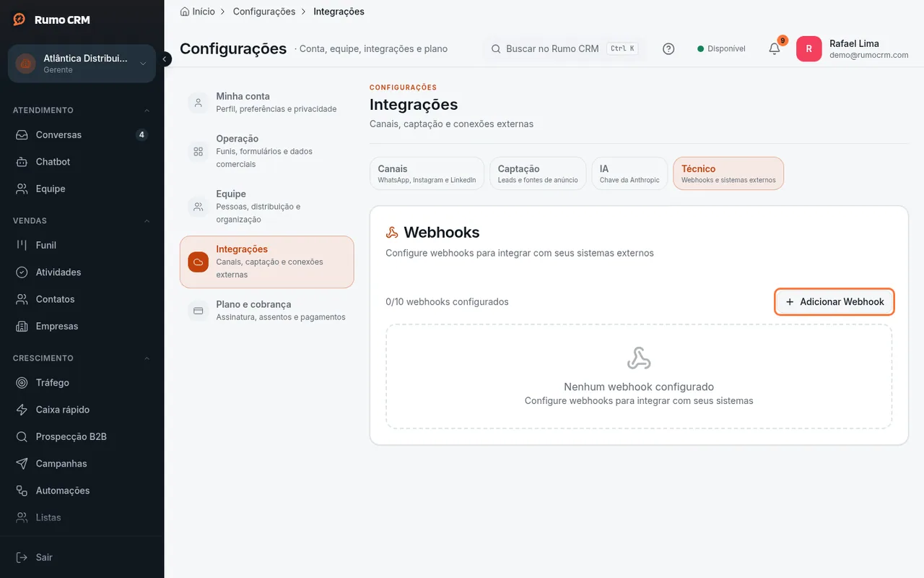Navigate to Configurações breadcrumb link

coord(264,12)
